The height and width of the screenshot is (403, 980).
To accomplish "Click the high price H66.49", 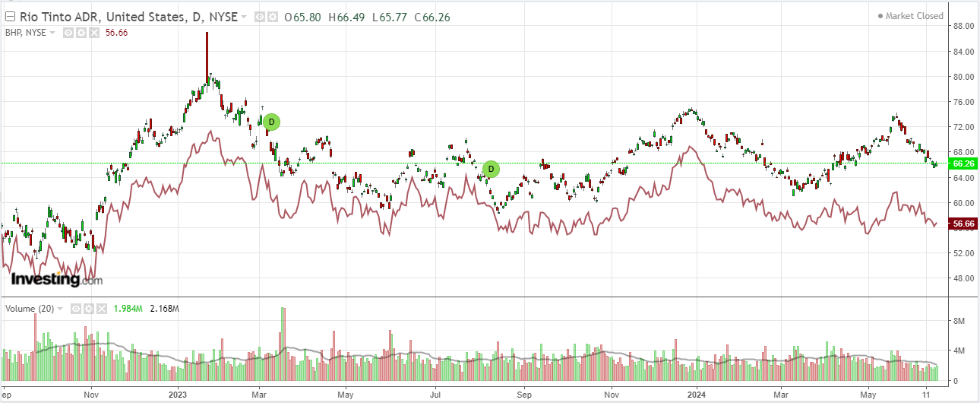I will [346, 16].
